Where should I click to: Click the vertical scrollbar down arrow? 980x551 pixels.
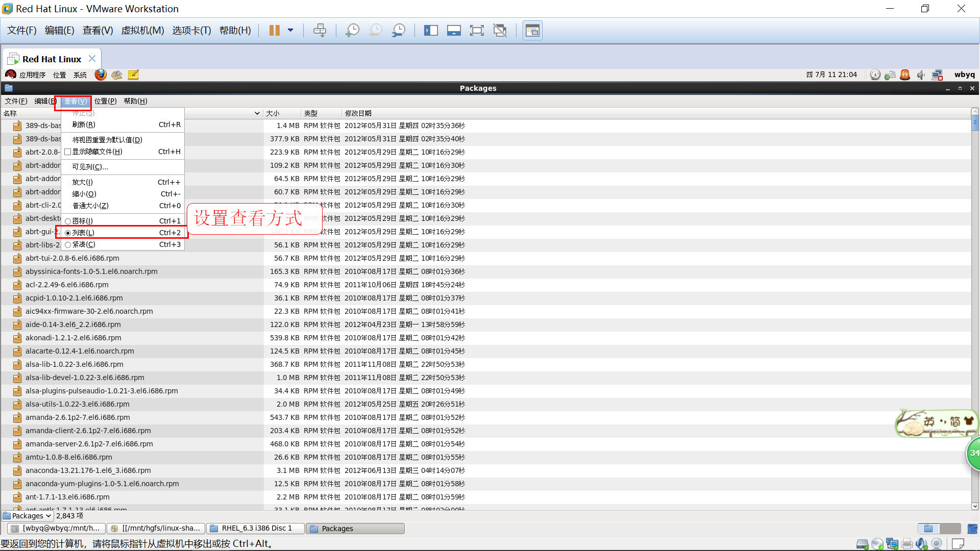(x=975, y=507)
